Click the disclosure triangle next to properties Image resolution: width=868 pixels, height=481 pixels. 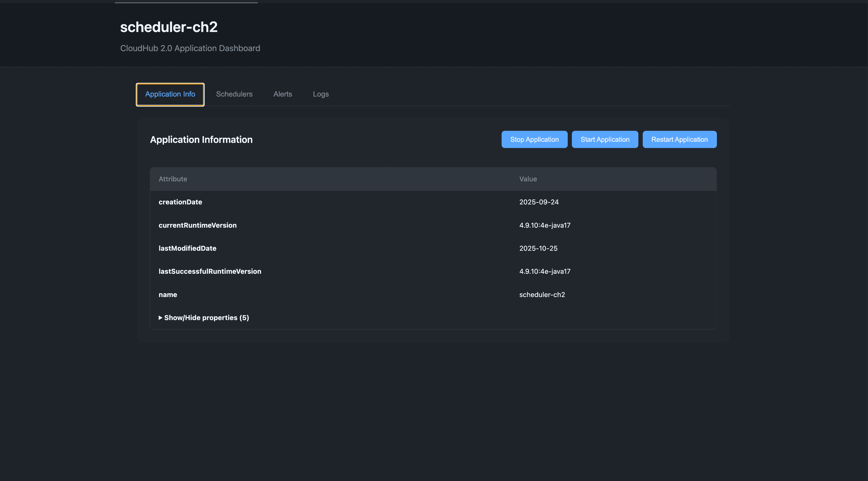[161, 317]
